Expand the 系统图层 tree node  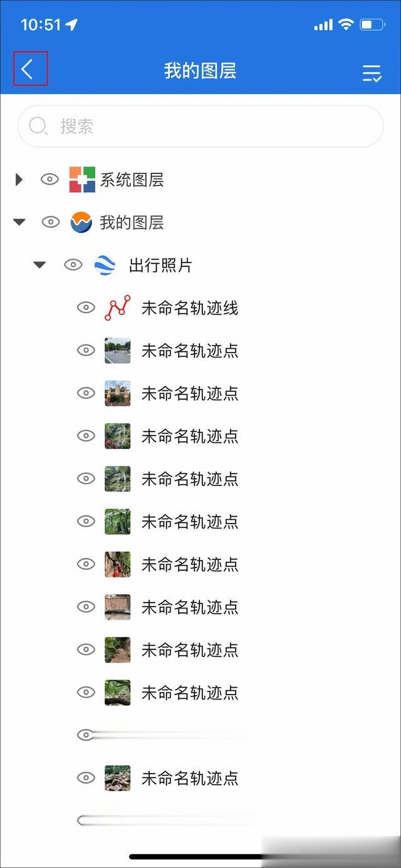point(19,180)
